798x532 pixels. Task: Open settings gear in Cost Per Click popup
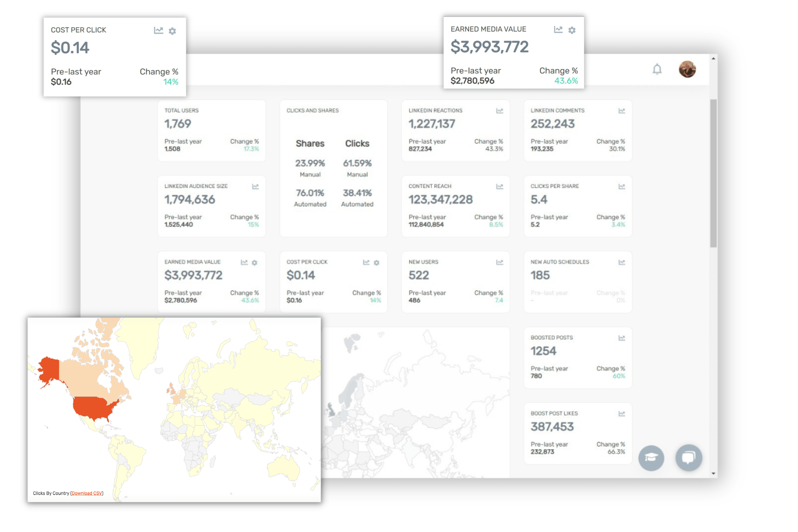point(172,31)
